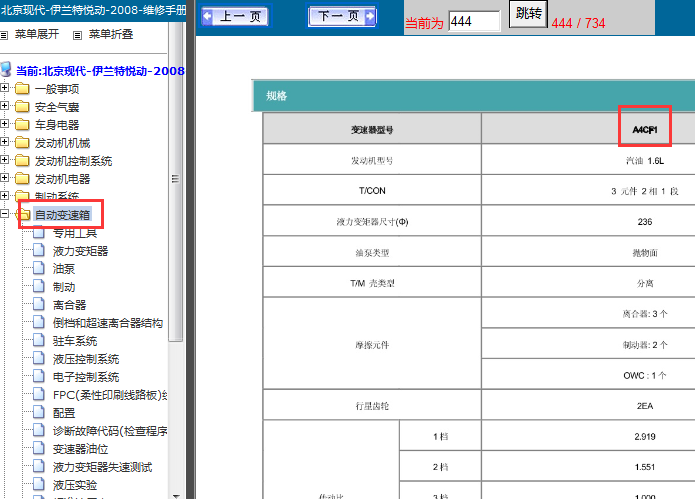Click the A4CF1 table header cell

click(644, 129)
